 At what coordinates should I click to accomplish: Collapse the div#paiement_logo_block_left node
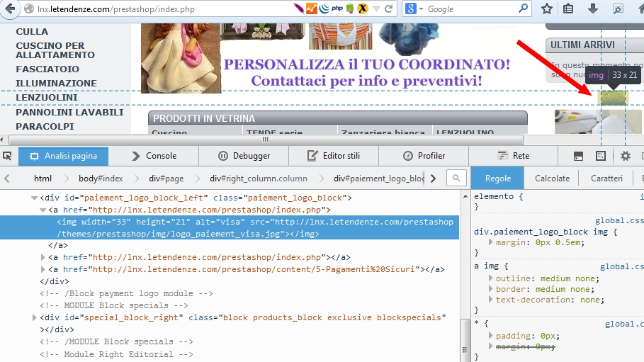pos(34,198)
